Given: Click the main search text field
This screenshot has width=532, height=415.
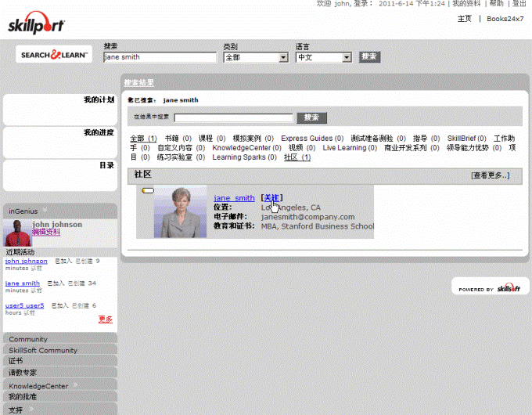Looking at the screenshot, I should coord(160,57).
